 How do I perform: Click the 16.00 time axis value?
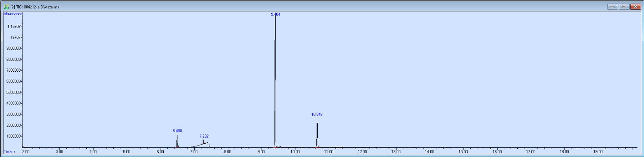tap(497, 152)
